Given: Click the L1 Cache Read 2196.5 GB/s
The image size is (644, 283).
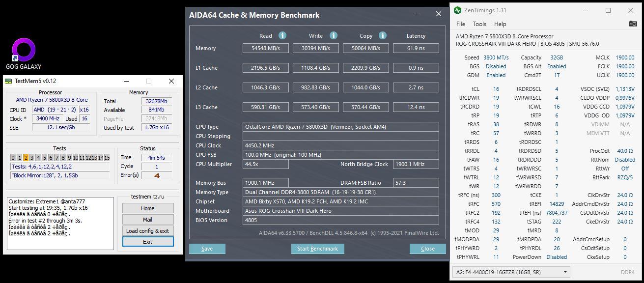Looking at the screenshot, I should pos(266,68).
